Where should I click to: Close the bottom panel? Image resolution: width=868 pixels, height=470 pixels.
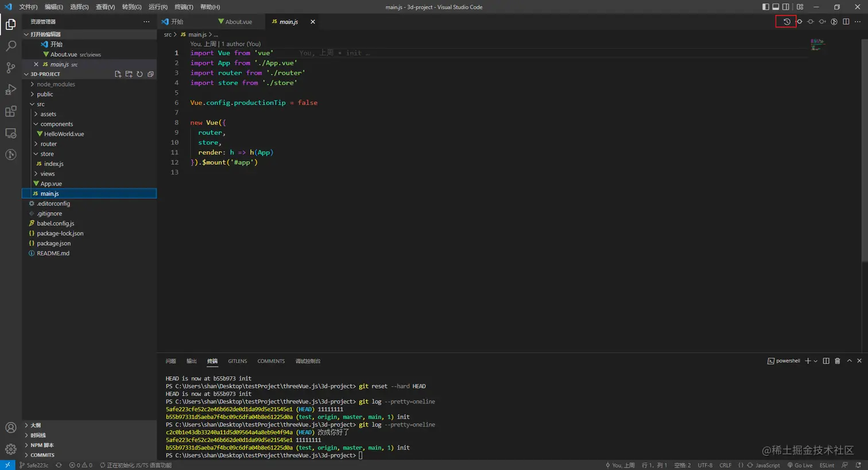point(859,361)
